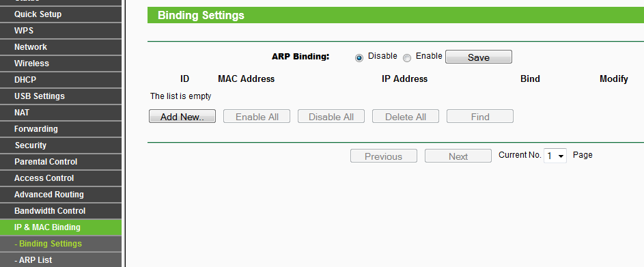Image resolution: width=644 pixels, height=267 pixels.
Task: Click the Delete All button
Action: pyautogui.click(x=406, y=116)
